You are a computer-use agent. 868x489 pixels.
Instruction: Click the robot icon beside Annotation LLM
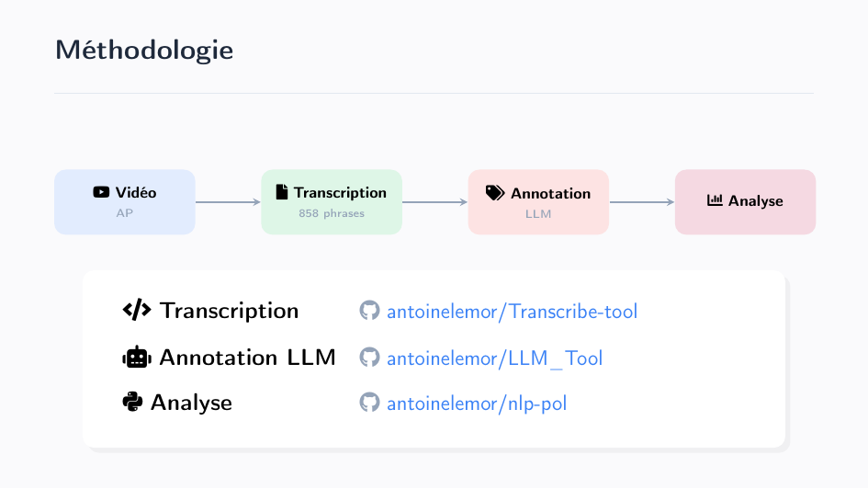coord(136,358)
